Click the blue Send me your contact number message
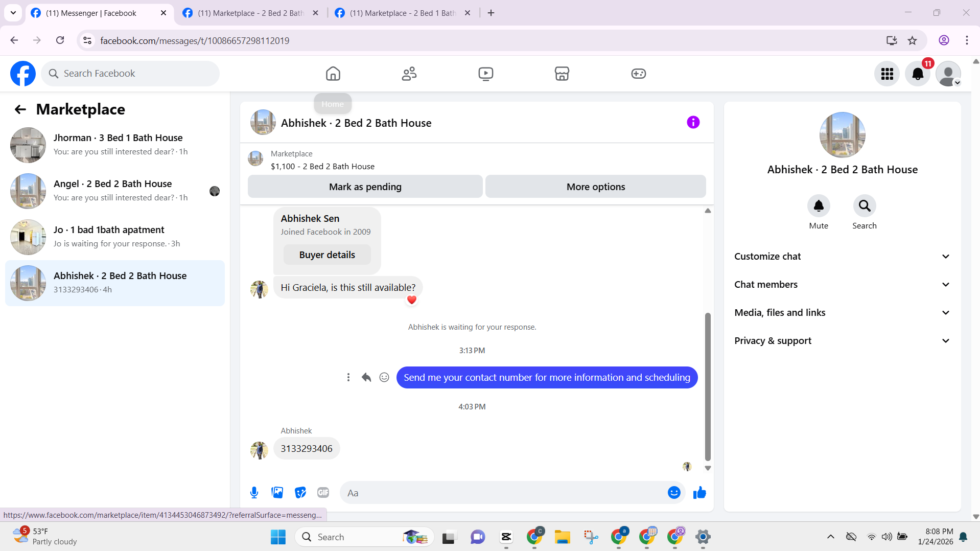The width and height of the screenshot is (980, 551). [x=547, y=377]
